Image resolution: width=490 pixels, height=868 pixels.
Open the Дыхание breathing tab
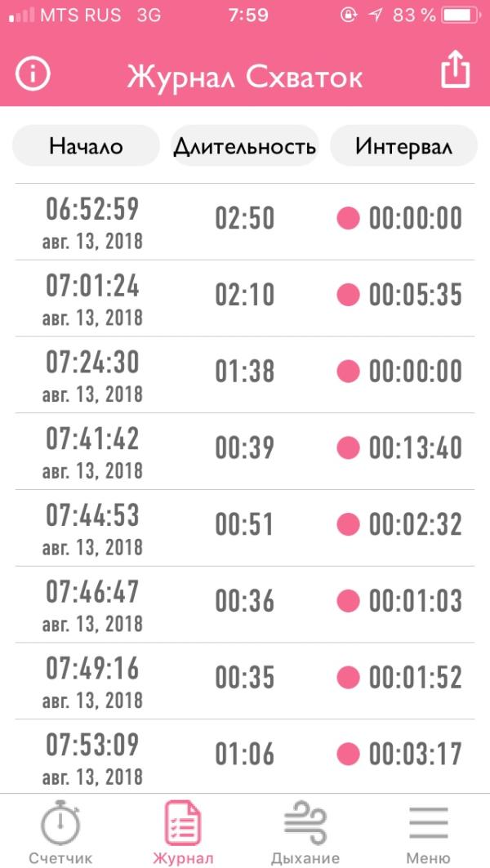coord(305,832)
